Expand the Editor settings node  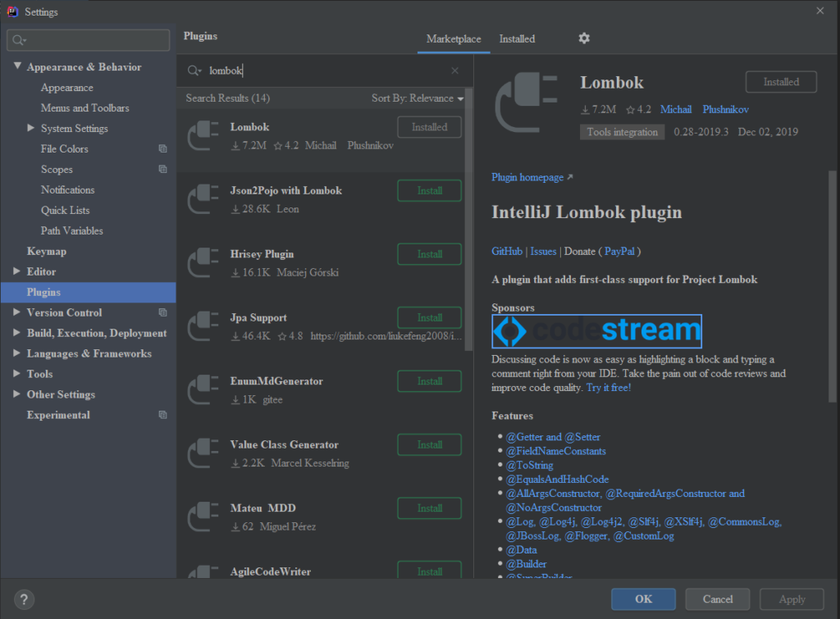[18, 272]
